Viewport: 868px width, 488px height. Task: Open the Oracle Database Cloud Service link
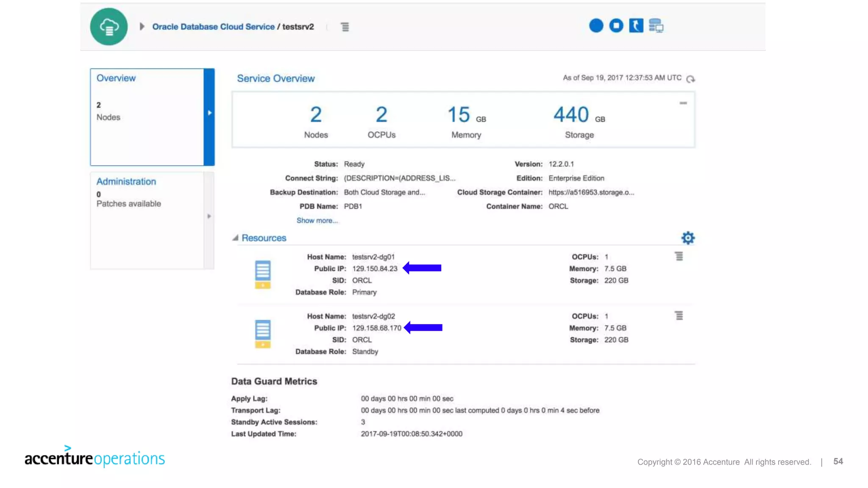[x=213, y=27]
